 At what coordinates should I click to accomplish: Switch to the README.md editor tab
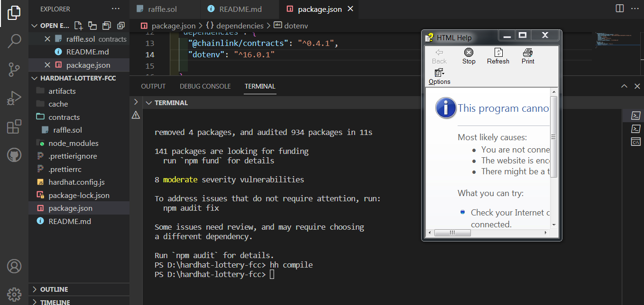240,9
